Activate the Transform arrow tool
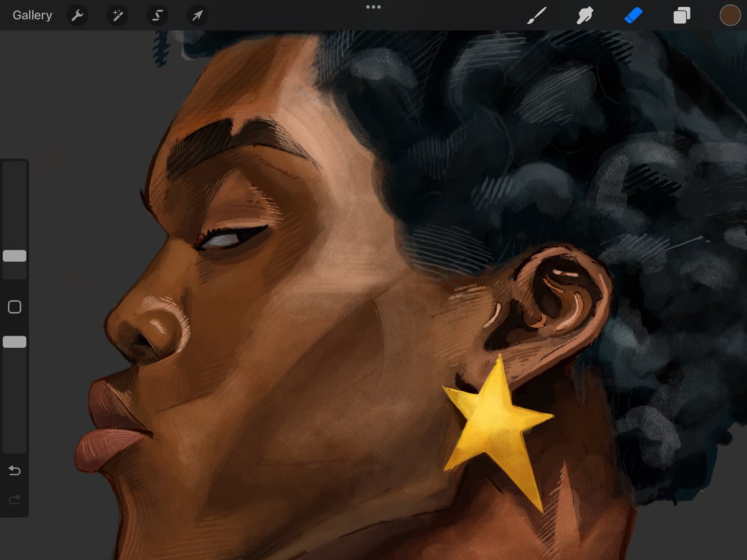Screen dimensions: 747x560 (x=197, y=16)
